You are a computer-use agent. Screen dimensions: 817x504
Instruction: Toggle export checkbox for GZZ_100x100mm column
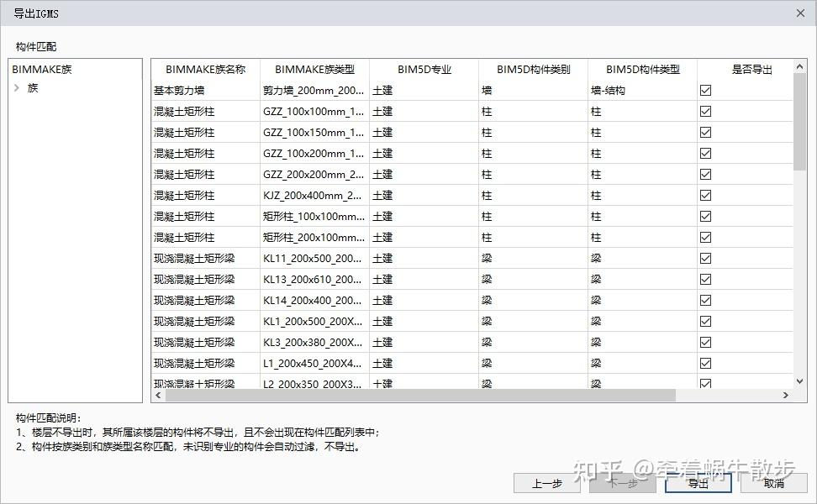click(x=706, y=111)
